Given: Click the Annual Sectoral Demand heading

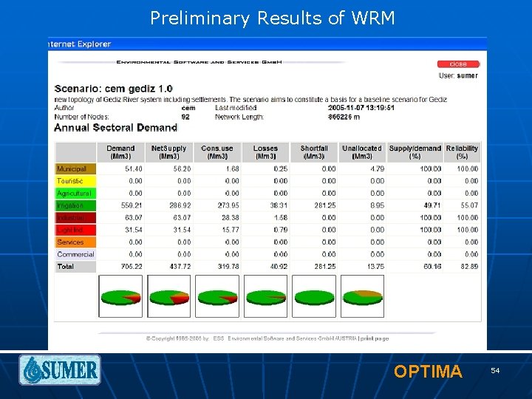Looking at the screenshot, I should coord(116,128).
